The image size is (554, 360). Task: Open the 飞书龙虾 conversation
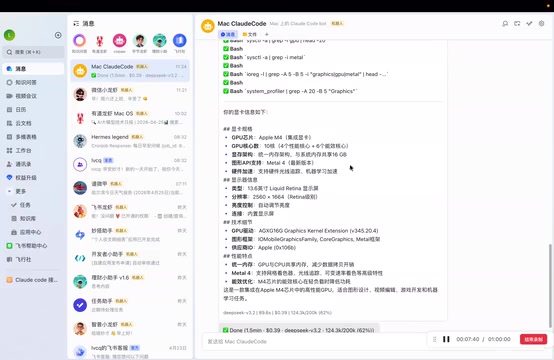(130, 211)
